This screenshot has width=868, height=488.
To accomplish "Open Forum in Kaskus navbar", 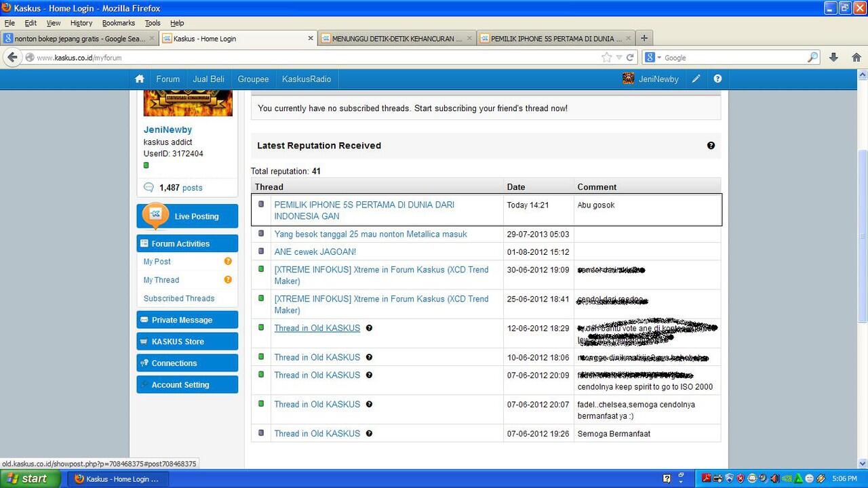I will [167, 79].
